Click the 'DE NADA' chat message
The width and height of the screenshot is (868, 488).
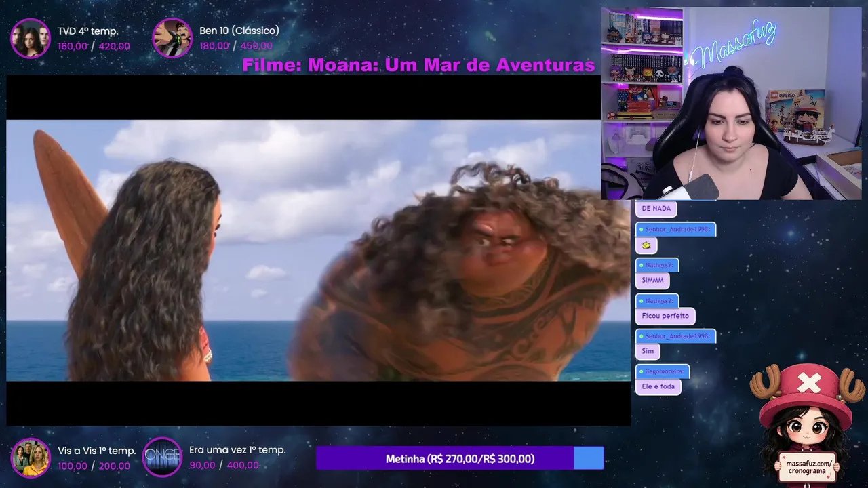coord(656,209)
